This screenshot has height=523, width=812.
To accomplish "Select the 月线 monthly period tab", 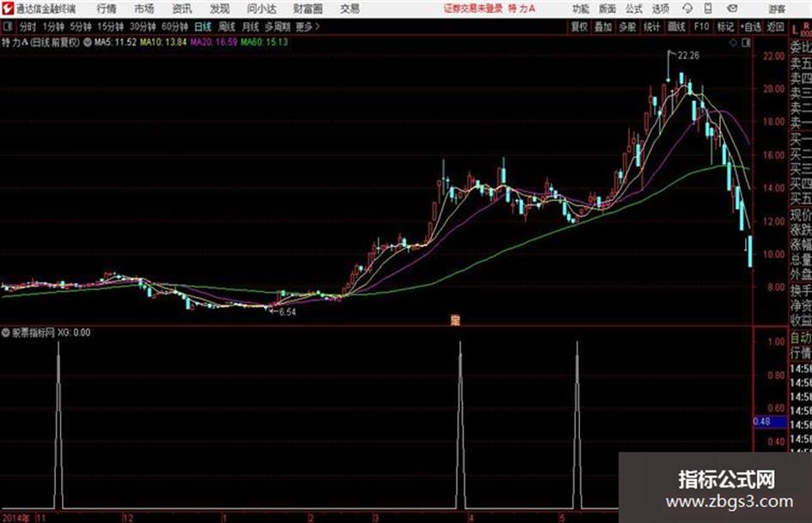I will (251, 27).
